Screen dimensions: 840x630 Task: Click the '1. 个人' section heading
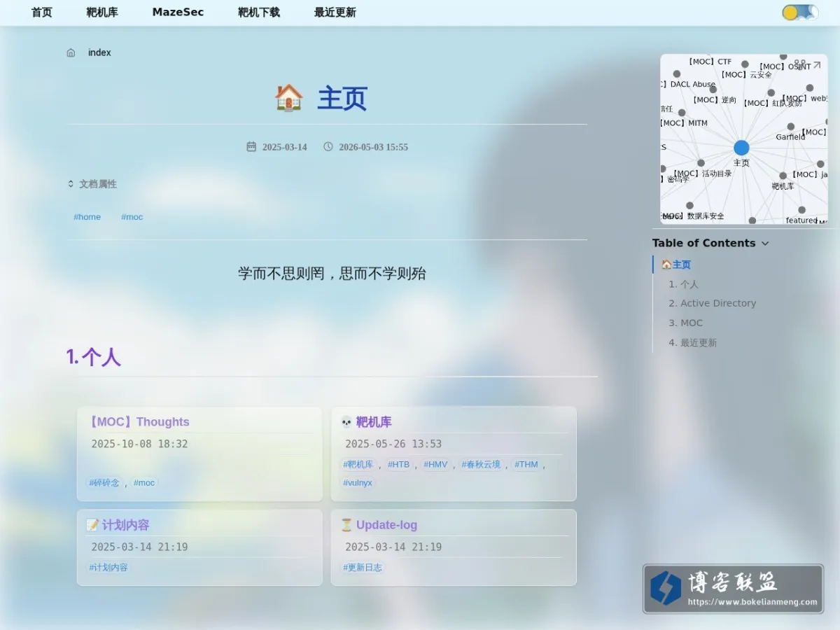coord(94,357)
